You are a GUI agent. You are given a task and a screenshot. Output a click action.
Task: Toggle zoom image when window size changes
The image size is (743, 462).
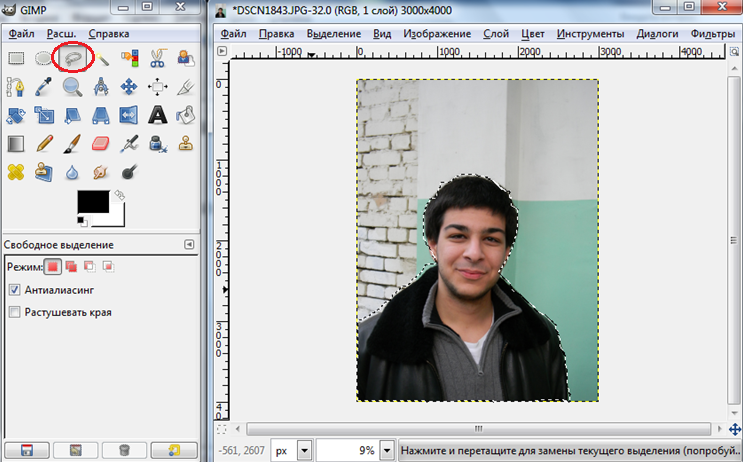[734, 51]
